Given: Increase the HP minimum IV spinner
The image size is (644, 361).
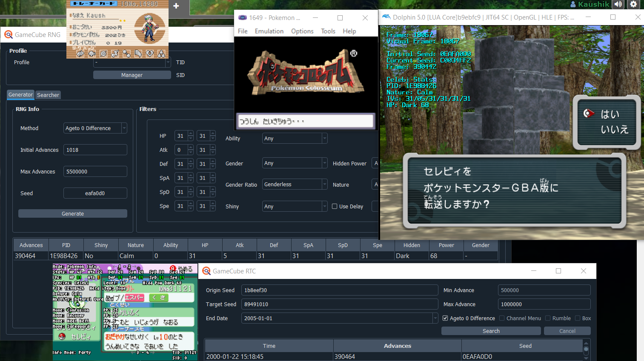Looking at the screenshot, I should pyautogui.click(x=191, y=133).
